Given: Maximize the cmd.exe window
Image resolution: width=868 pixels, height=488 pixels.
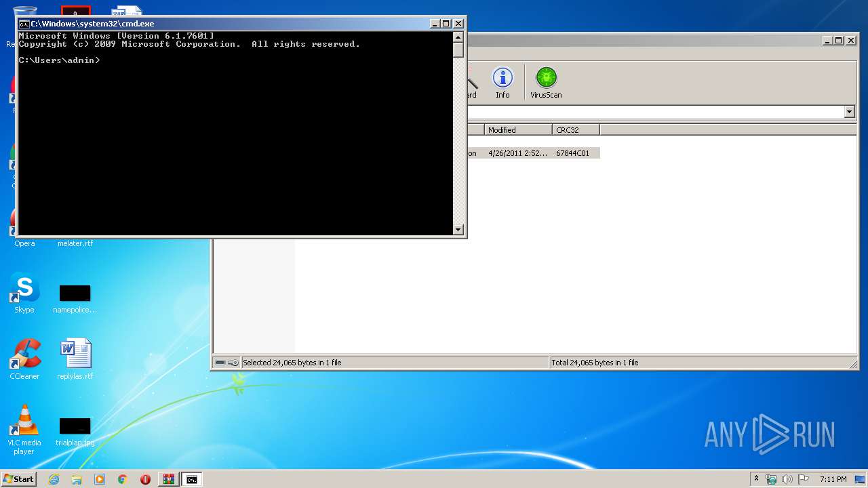Looking at the screenshot, I should (446, 24).
